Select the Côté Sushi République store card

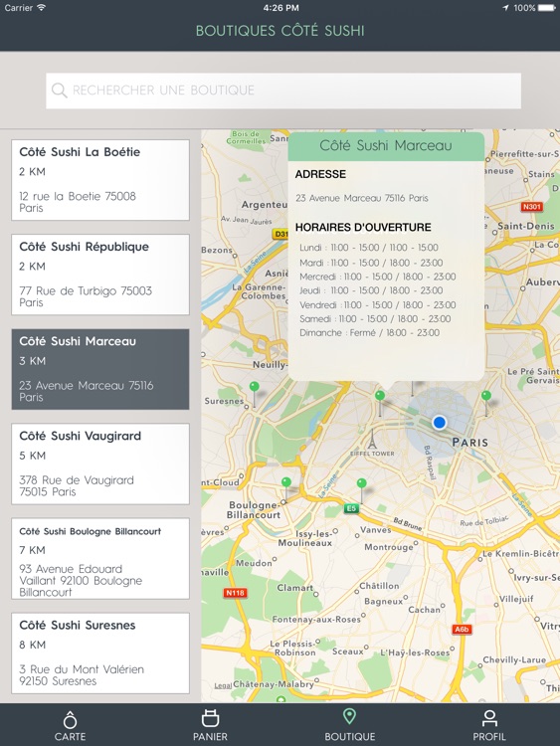click(x=100, y=275)
